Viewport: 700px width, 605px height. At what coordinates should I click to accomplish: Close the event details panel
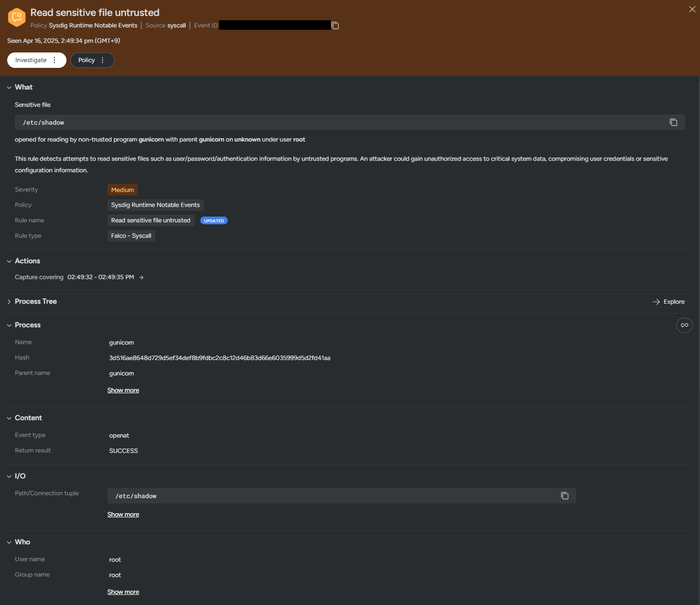pos(692,9)
